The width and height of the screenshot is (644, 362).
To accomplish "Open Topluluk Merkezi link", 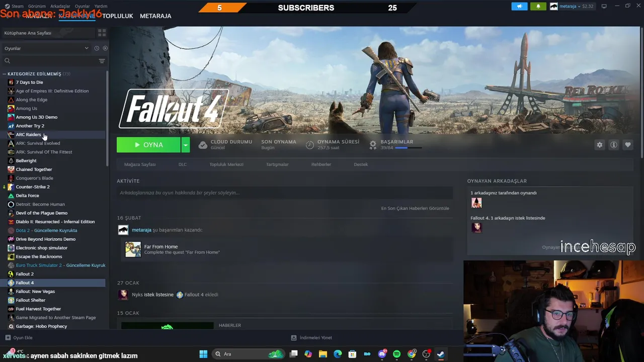I will (x=226, y=164).
